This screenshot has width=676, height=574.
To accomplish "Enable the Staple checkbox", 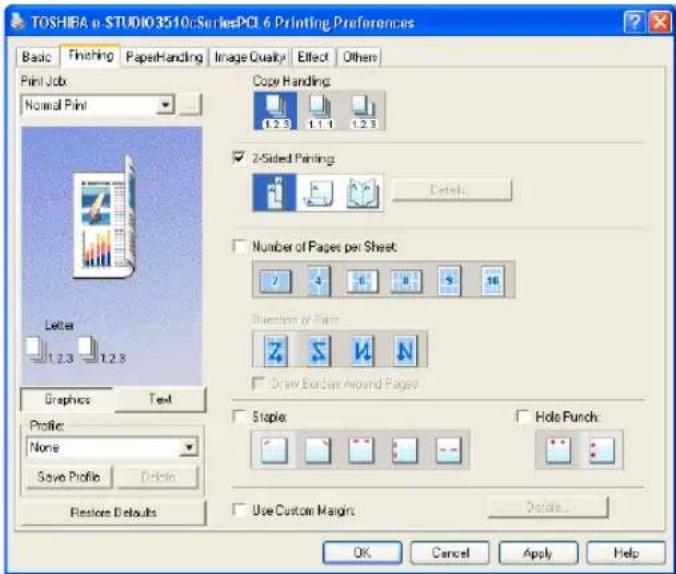I will 238,417.
